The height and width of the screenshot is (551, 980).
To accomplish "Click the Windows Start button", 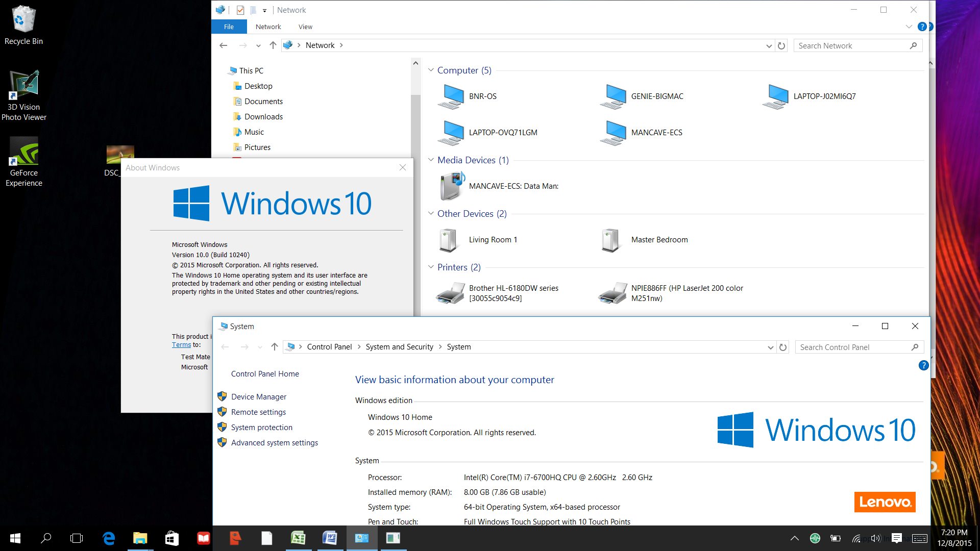I will pos(15,538).
